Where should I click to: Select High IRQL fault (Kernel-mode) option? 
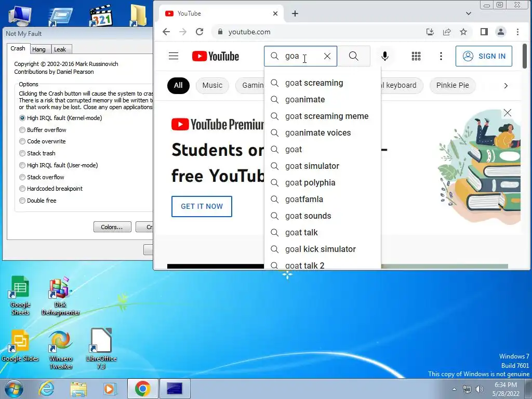pyautogui.click(x=60, y=118)
